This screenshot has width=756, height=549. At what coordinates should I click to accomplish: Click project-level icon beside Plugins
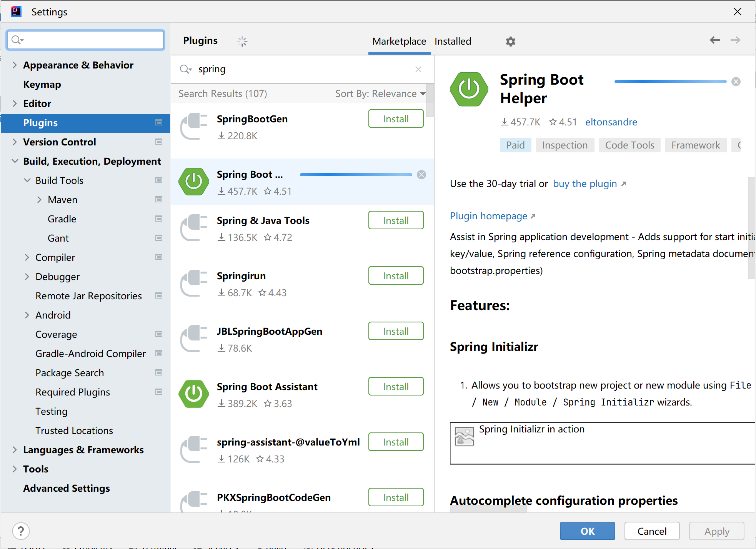(159, 123)
